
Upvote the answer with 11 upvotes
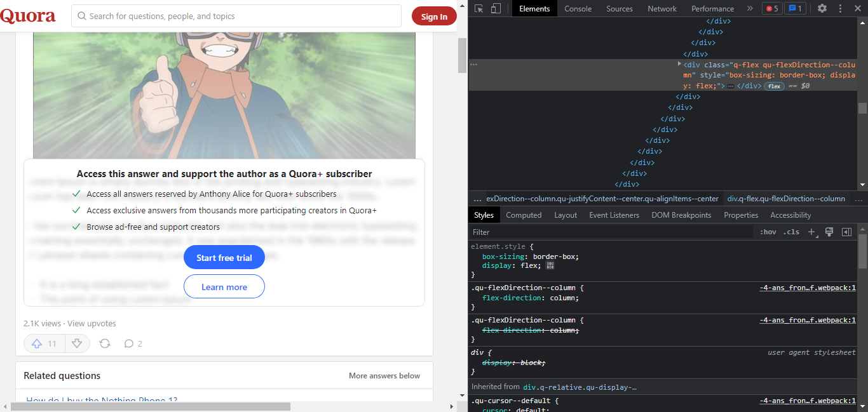(44, 343)
